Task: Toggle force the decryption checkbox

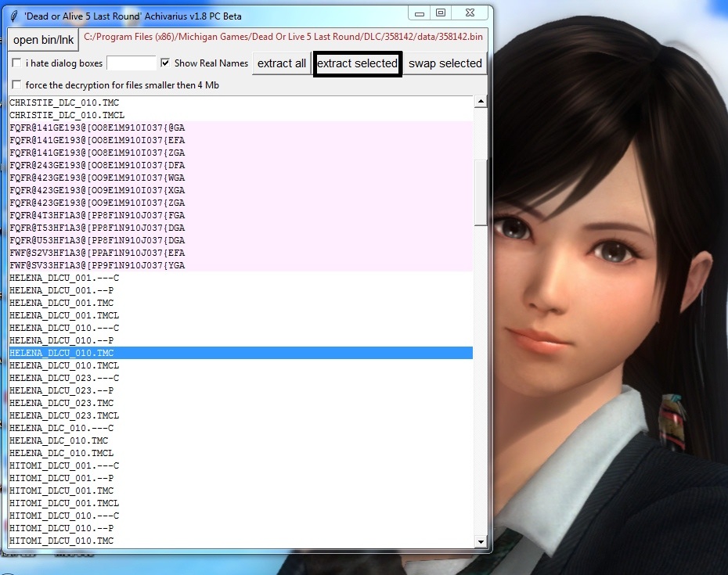Action: (16, 85)
